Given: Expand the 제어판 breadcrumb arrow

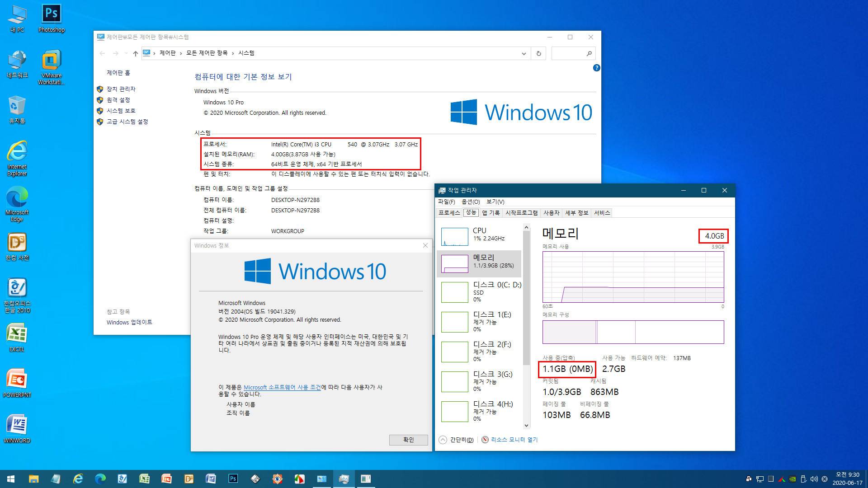Looking at the screenshot, I should click(181, 53).
